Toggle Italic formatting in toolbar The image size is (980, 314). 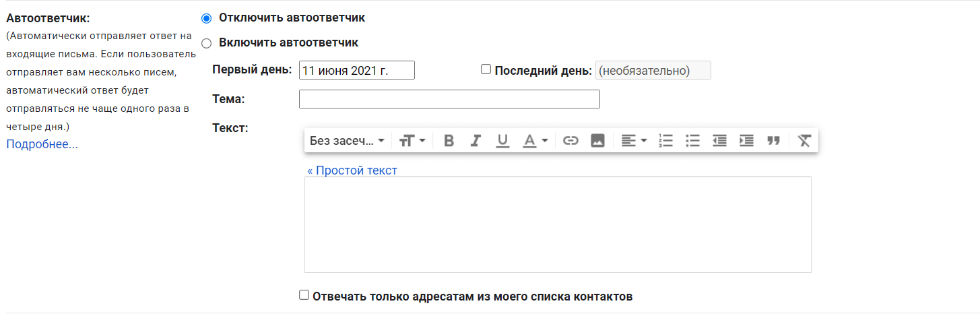[x=476, y=141]
